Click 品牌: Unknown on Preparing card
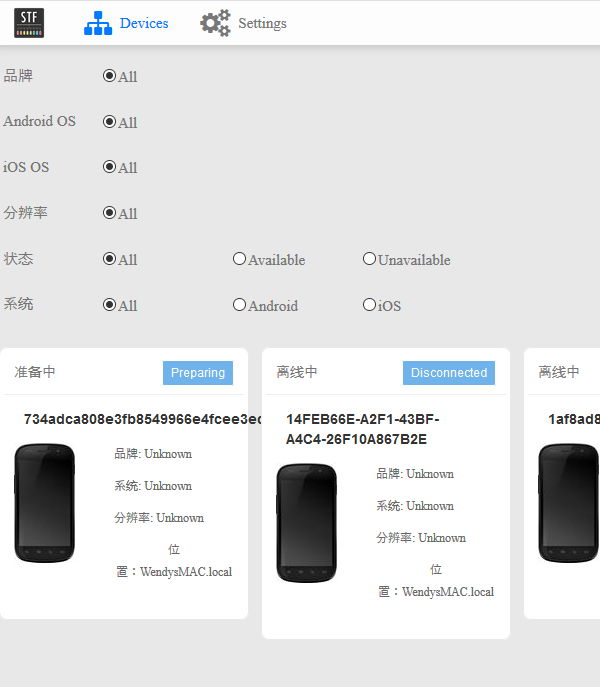This screenshot has height=687, width=600. click(153, 453)
